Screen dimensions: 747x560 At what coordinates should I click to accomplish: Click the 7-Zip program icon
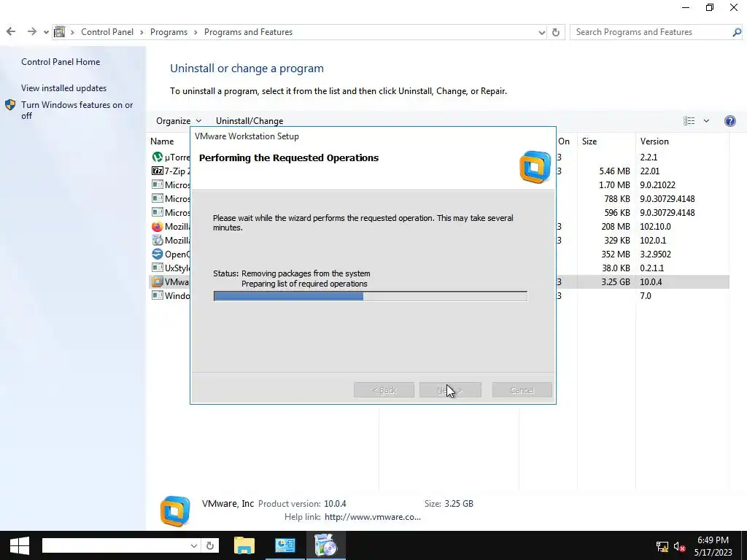(x=158, y=171)
